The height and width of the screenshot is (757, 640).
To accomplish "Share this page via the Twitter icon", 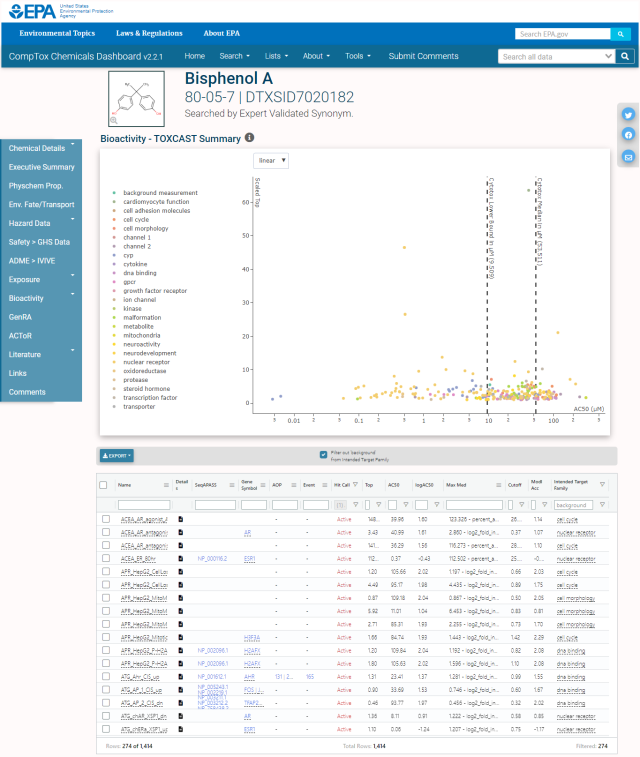I will (628, 114).
